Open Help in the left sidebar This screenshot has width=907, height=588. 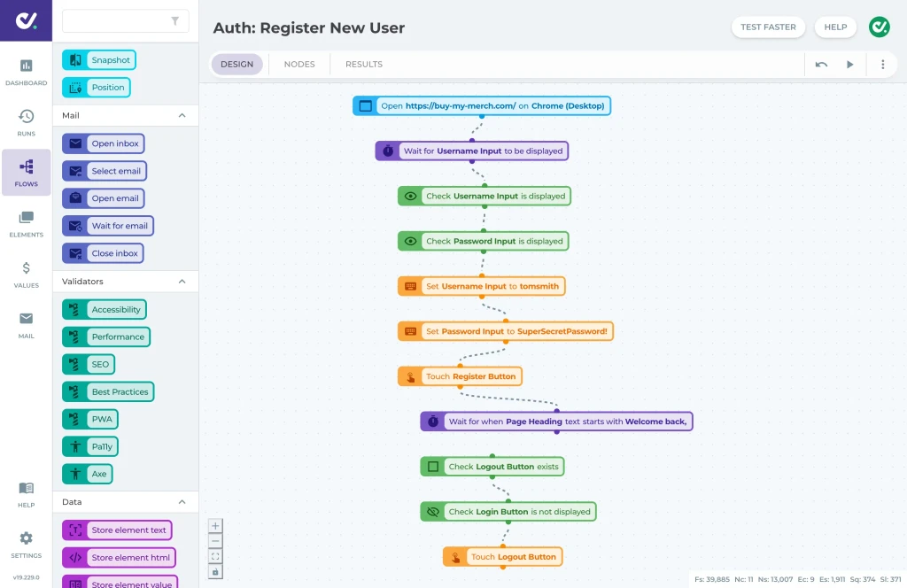pos(26,494)
